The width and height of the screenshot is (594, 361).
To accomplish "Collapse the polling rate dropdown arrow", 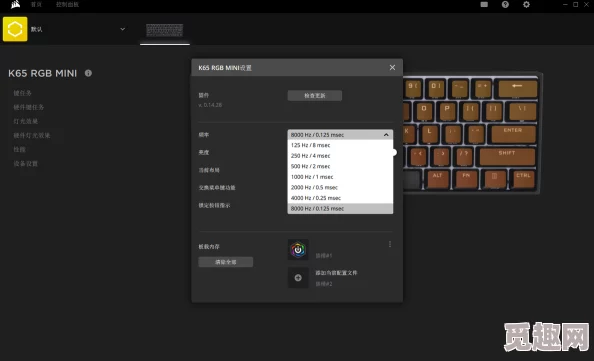I will coord(386,134).
